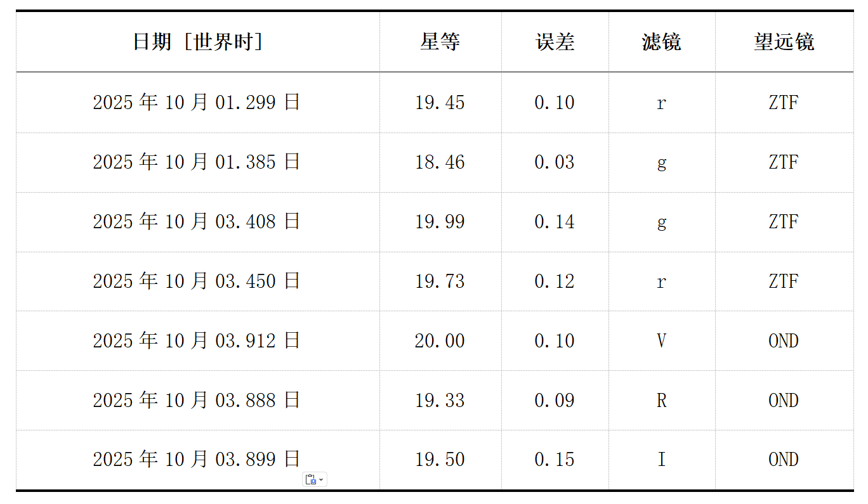Click the 星等 column header
The height and width of the screenshot is (504, 868).
point(440,42)
